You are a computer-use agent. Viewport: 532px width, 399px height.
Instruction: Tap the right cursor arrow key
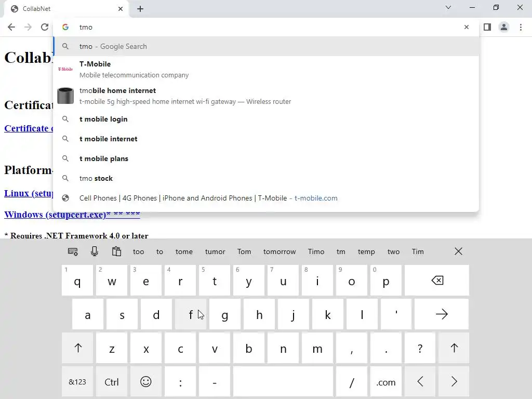pyautogui.click(x=454, y=382)
